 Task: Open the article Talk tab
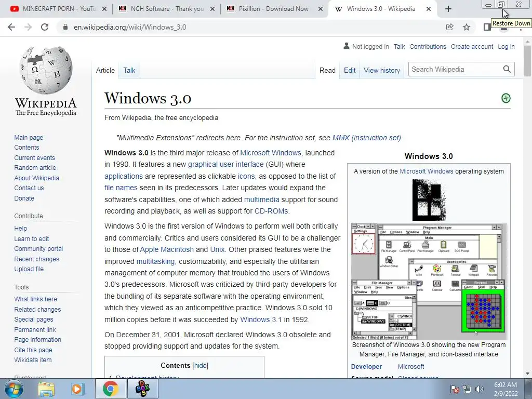[x=129, y=70]
